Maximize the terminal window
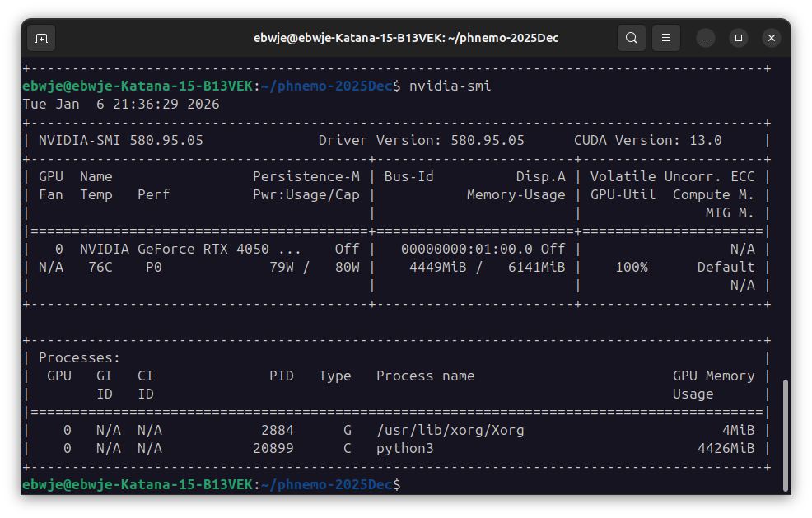The height and width of the screenshot is (518, 812). click(x=739, y=38)
